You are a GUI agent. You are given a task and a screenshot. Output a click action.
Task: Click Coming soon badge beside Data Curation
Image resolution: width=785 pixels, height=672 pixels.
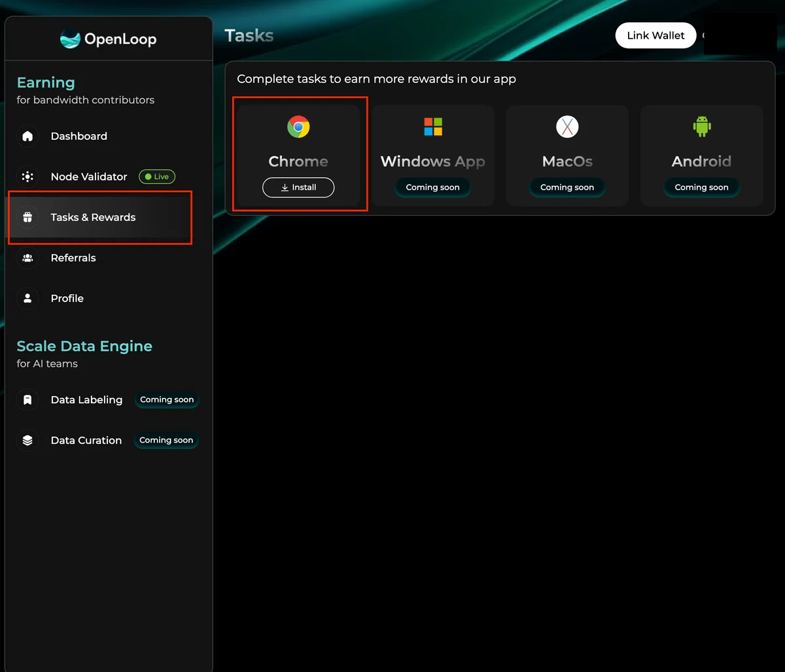click(166, 440)
